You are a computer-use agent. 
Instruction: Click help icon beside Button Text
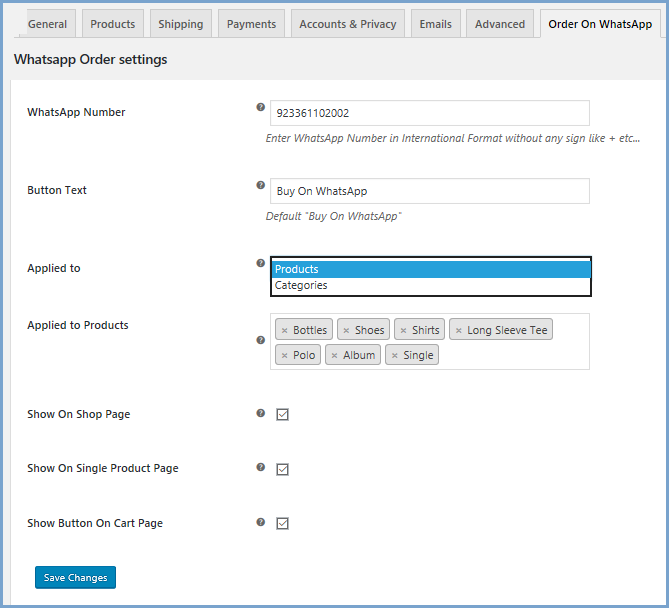(261, 185)
